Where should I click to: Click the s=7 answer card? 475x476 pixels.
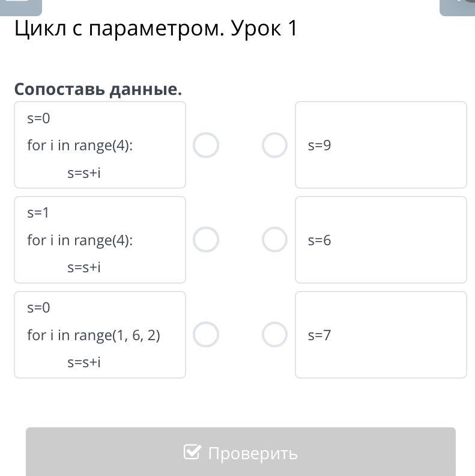coord(381,335)
